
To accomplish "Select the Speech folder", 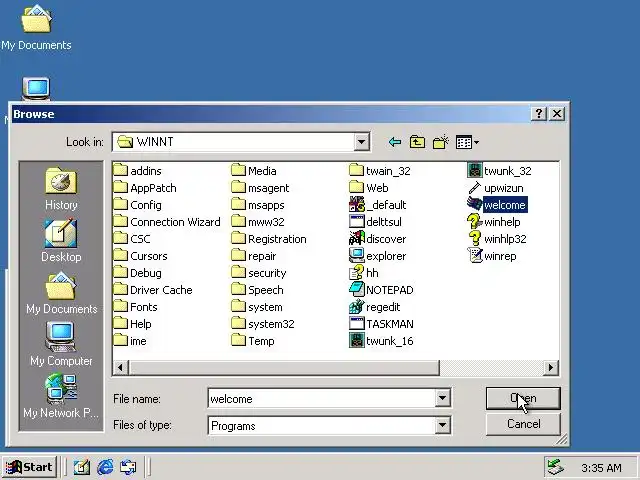I will 258,290.
